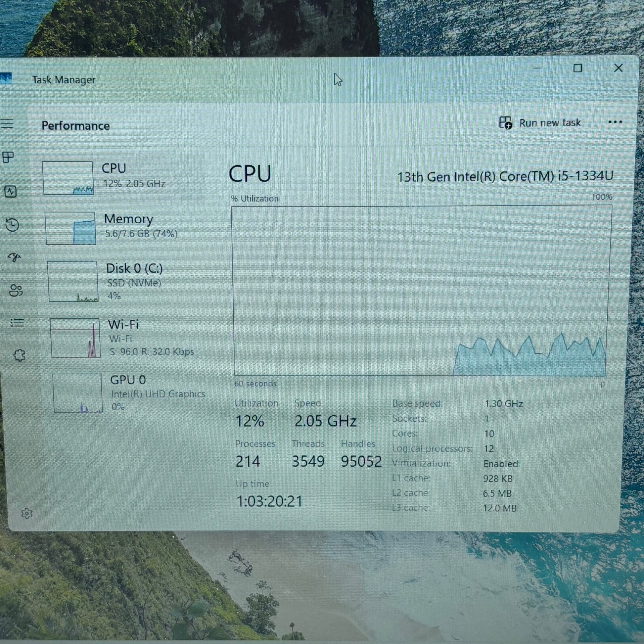Image resolution: width=644 pixels, height=644 pixels.
Task: Open the hamburger navigation menu
Action: point(7,124)
